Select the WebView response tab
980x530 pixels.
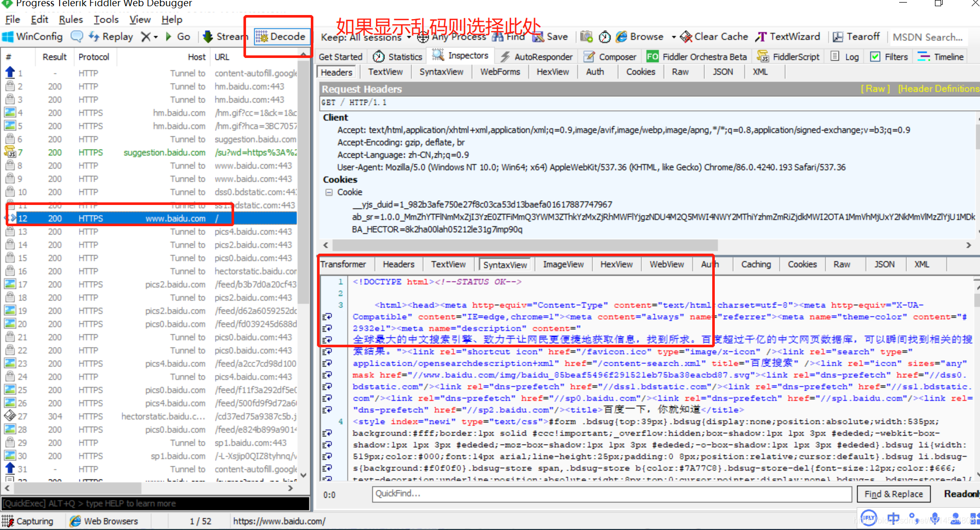(x=667, y=264)
